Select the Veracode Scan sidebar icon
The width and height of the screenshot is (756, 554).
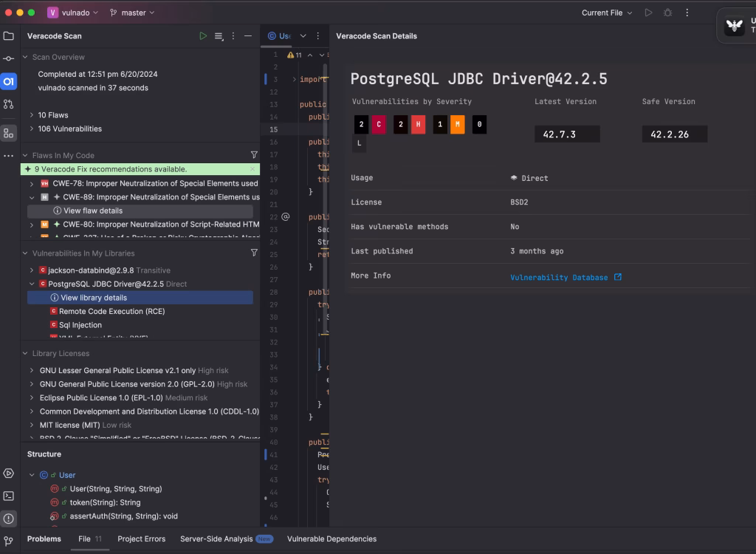click(9, 81)
